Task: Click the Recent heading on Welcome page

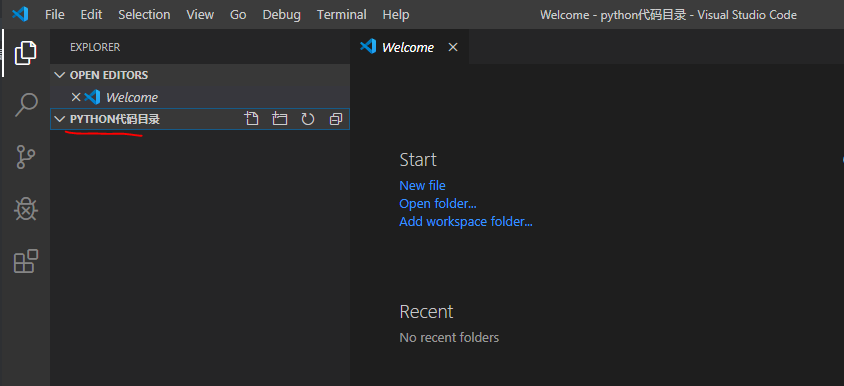Action: 426,312
